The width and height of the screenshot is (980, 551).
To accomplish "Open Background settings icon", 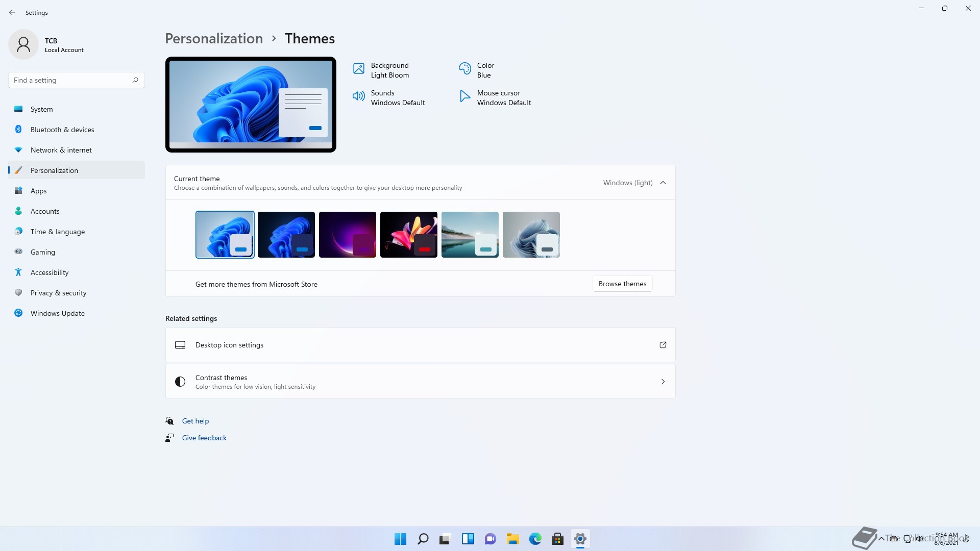I will coord(359,68).
